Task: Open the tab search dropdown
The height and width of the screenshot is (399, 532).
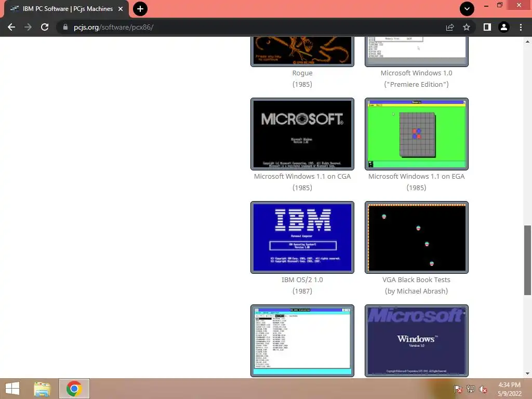Action: [467, 9]
